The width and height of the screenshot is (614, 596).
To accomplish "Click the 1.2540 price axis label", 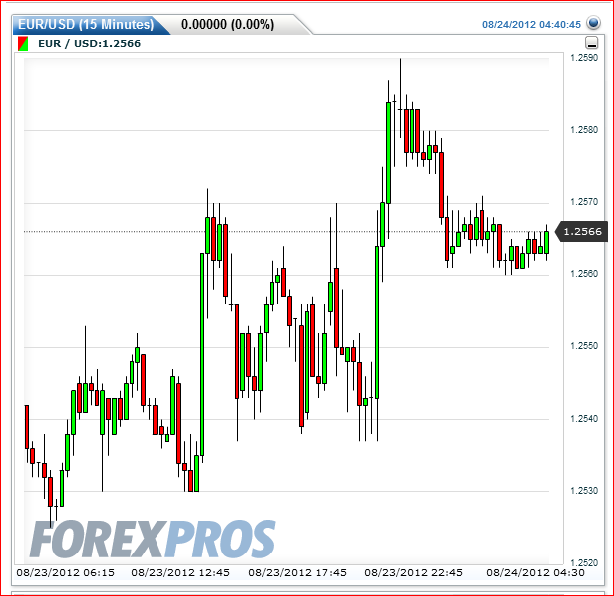I will pos(584,419).
